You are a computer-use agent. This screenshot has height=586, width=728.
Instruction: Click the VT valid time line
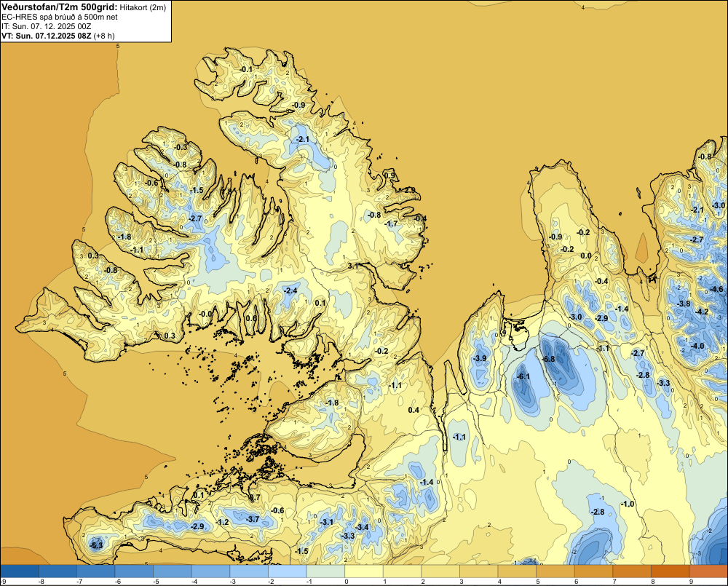pos(58,36)
